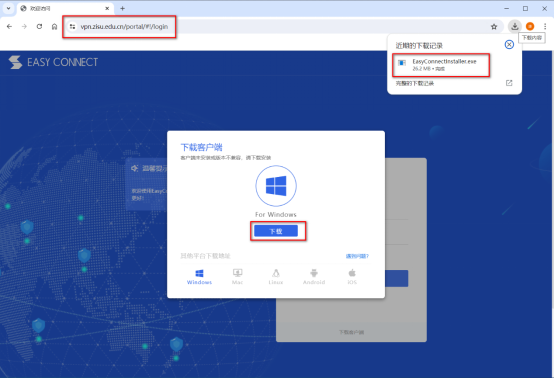Viewport: 554px width, 378px height.
Task: Expand the tab search dropdown arrow
Action: coord(8,8)
